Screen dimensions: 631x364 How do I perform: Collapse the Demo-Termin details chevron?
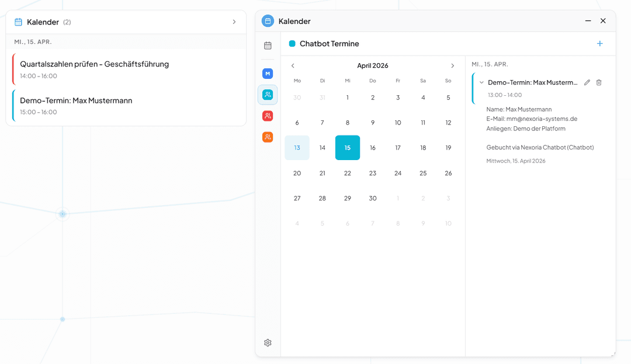pos(481,82)
